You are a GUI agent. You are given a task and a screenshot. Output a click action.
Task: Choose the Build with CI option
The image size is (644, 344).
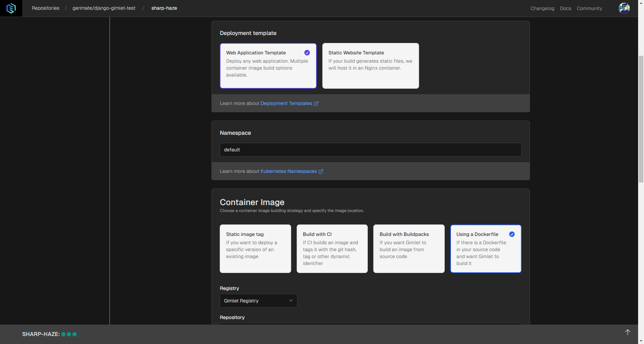tap(332, 249)
